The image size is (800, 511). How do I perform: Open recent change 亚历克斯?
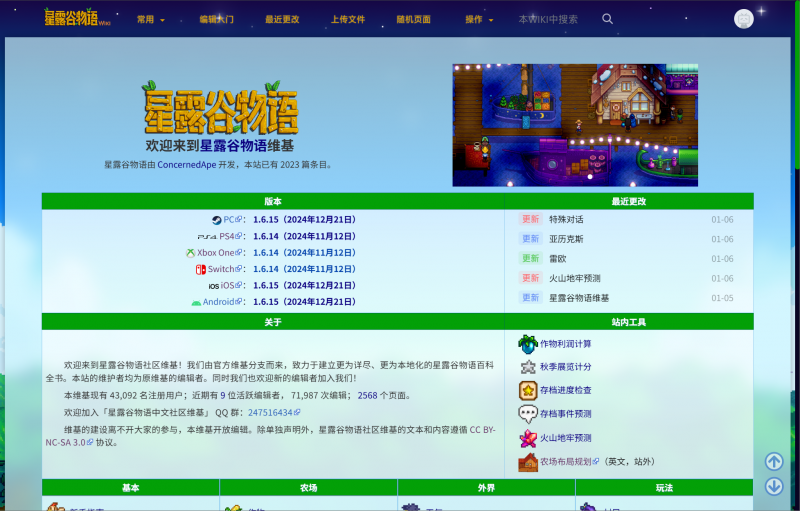[x=566, y=239]
